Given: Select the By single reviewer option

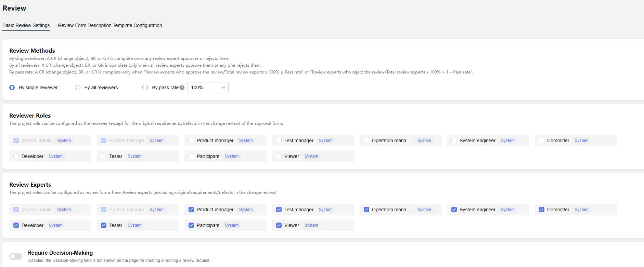Looking at the screenshot, I should [x=12, y=88].
